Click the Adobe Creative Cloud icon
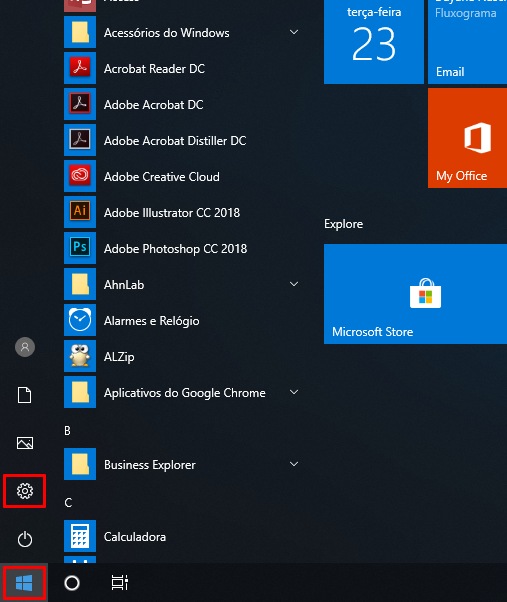 80,176
